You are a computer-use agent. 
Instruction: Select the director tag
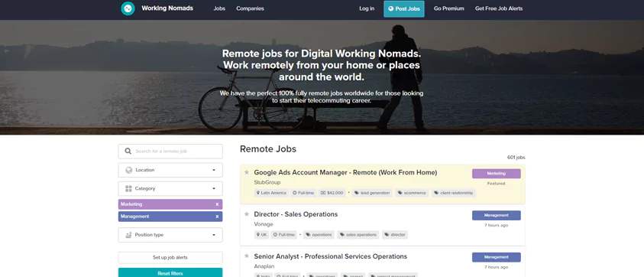tap(395, 235)
